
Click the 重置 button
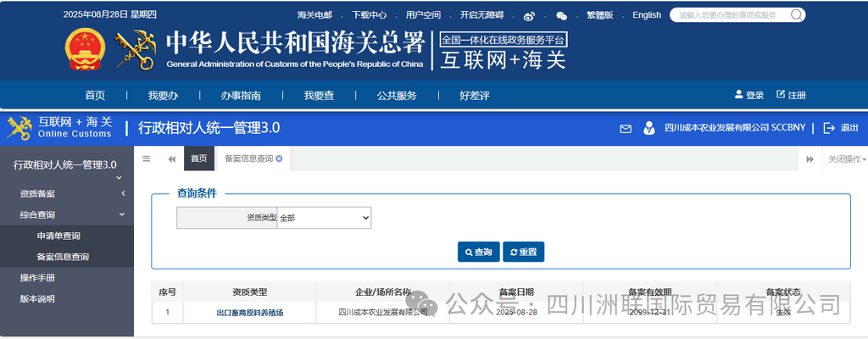tap(523, 253)
